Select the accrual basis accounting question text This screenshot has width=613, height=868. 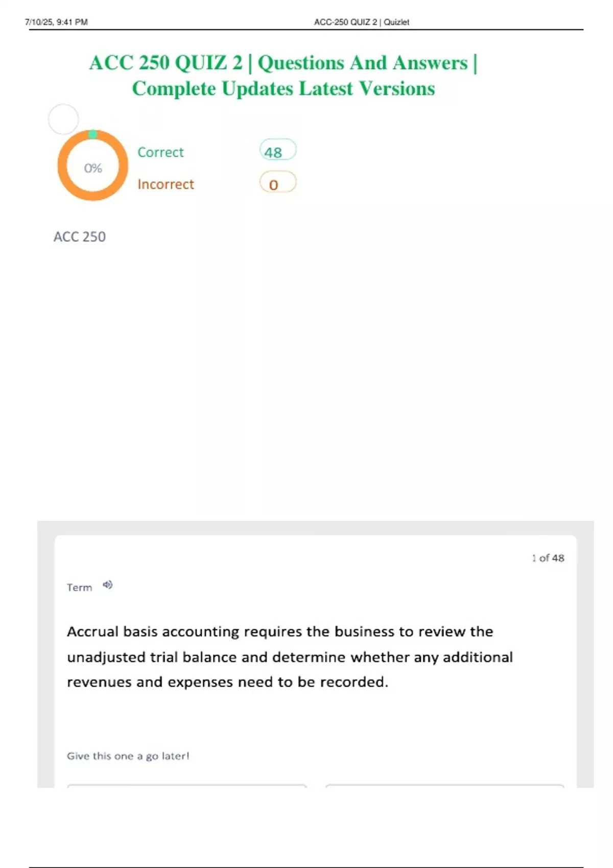[290, 657]
